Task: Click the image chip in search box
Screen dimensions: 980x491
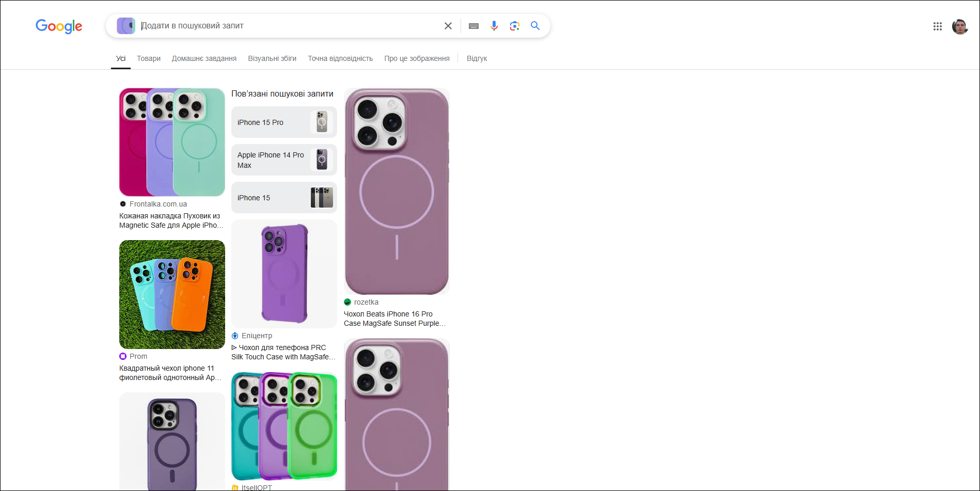Action: (125, 26)
